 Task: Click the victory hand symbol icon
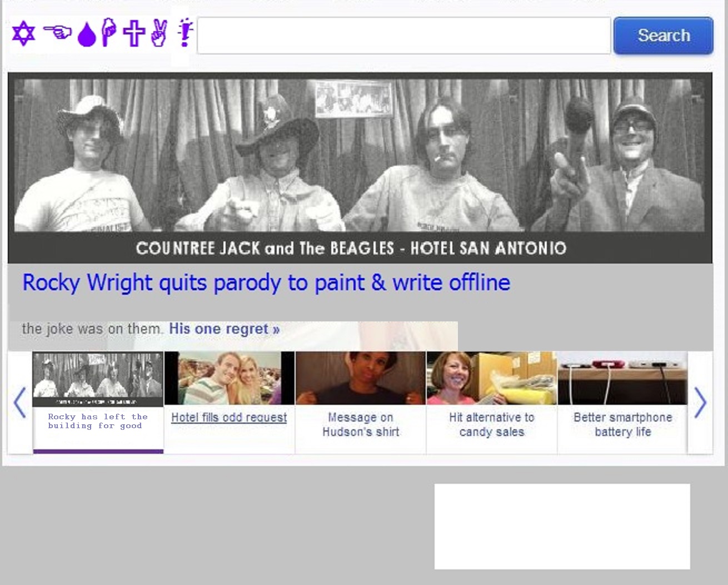pos(159,33)
